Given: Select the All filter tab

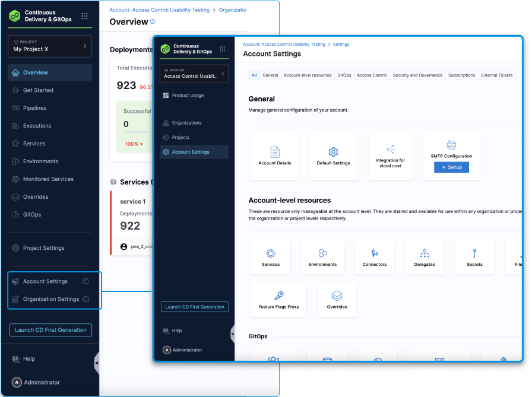Looking at the screenshot, I should (254, 75).
